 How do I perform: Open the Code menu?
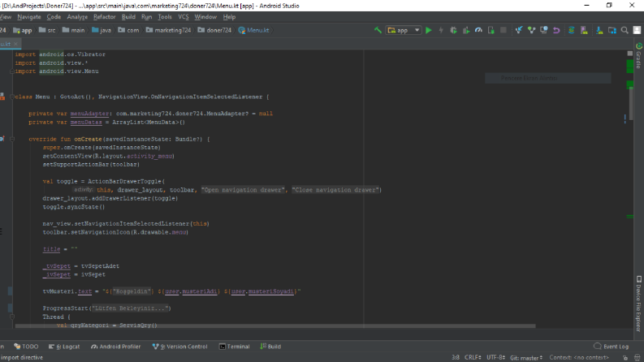(x=54, y=17)
